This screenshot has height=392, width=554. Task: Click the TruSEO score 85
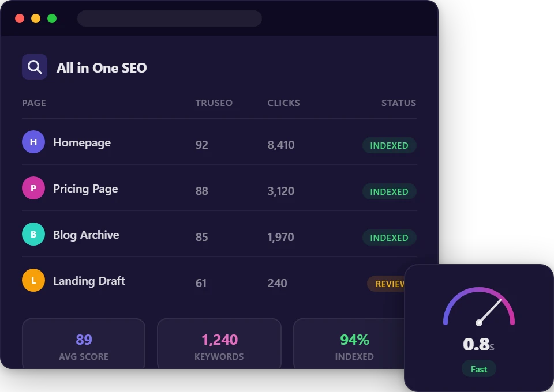pyautogui.click(x=202, y=237)
